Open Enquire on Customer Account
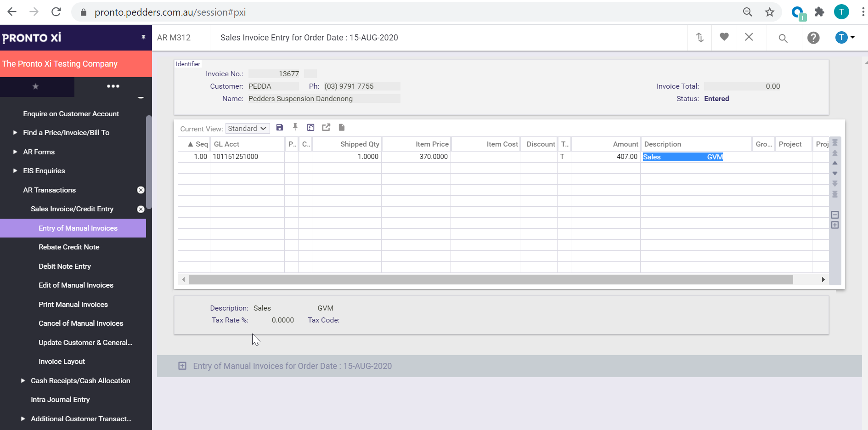868x430 pixels. point(71,113)
